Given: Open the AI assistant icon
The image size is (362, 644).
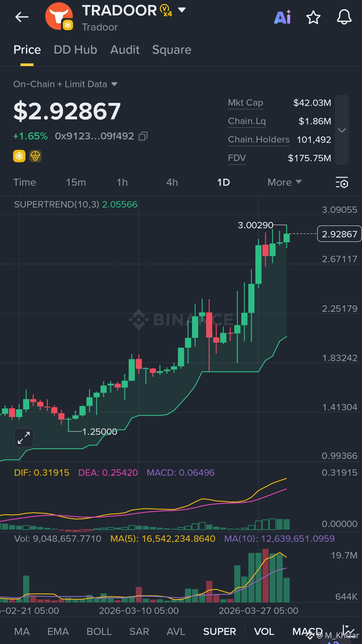Looking at the screenshot, I should click(283, 17).
